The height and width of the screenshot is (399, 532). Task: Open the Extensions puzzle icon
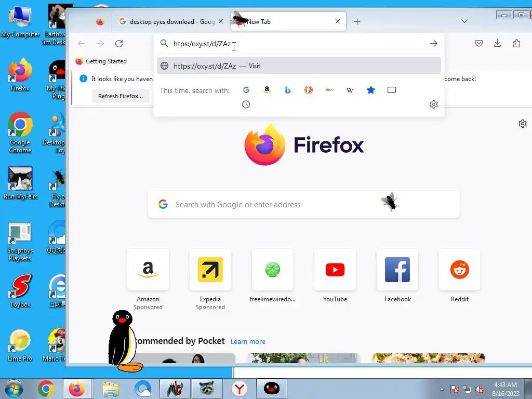point(516,43)
